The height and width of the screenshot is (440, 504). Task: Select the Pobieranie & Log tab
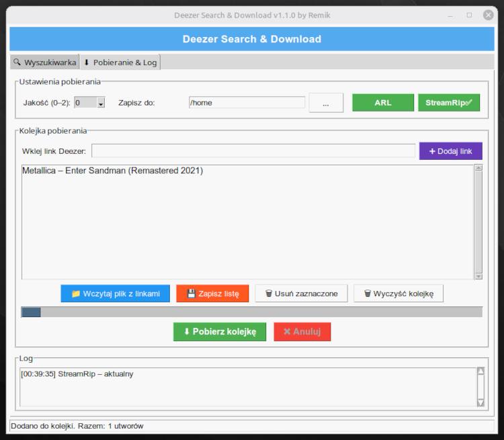(120, 62)
